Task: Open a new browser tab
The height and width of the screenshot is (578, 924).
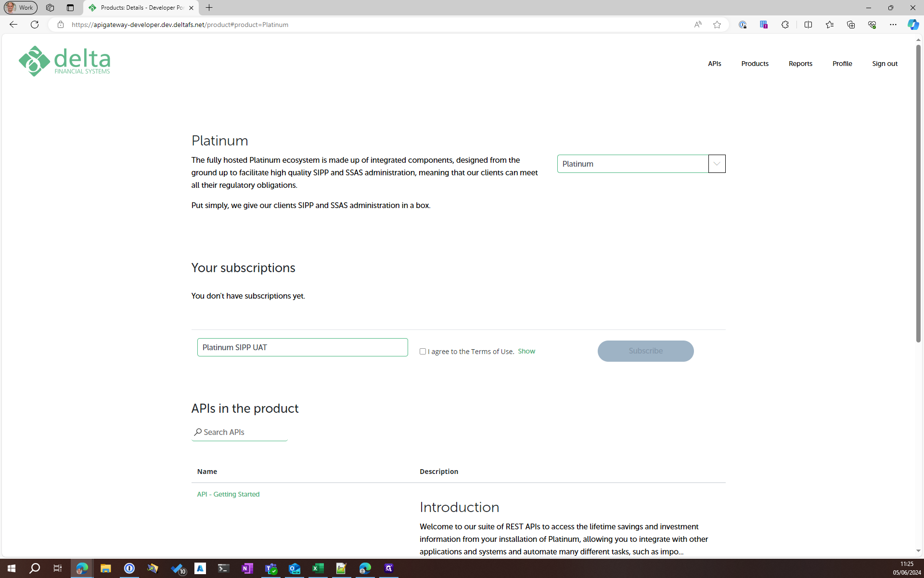Action: (x=209, y=8)
